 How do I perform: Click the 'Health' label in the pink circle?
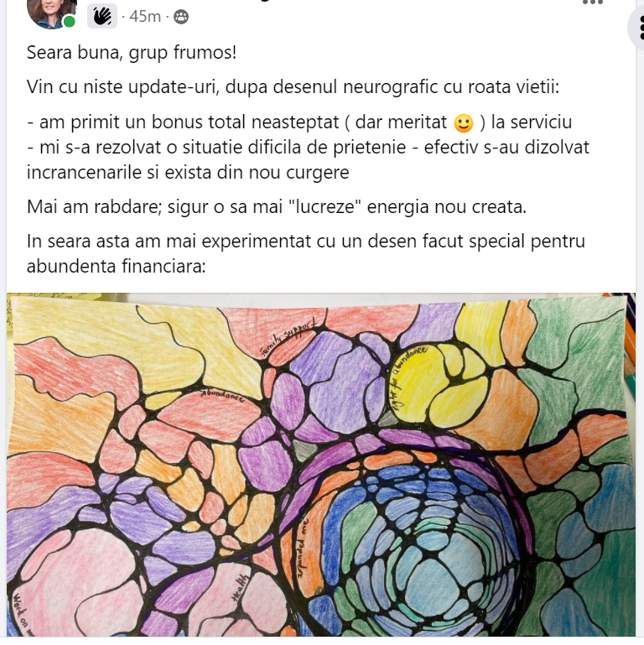pyautogui.click(x=241, y=587)
